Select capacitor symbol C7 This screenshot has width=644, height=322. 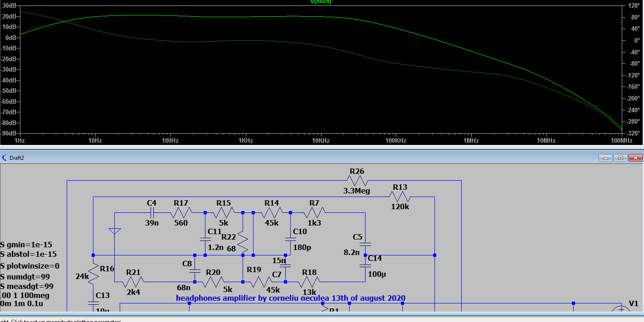point(285,266)
